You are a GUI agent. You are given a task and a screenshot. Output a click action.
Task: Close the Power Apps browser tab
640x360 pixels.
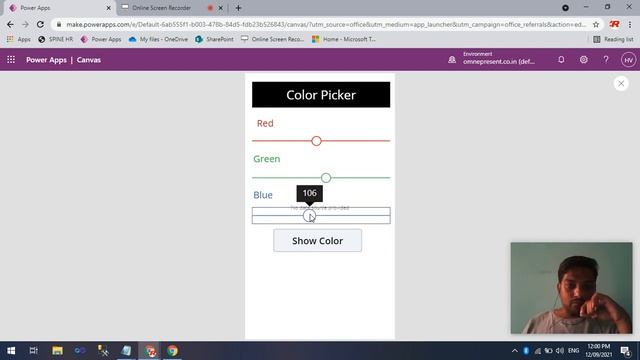(x=109, y=8)
